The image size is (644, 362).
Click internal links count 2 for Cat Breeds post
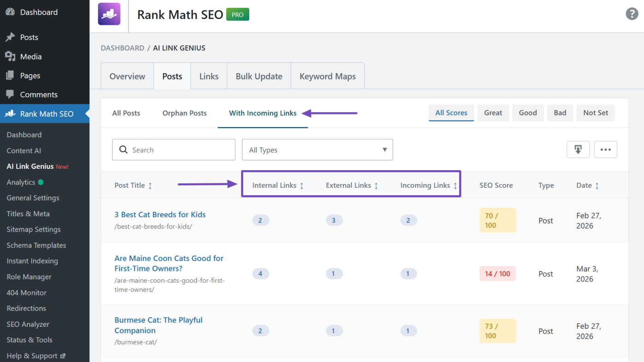260,220
